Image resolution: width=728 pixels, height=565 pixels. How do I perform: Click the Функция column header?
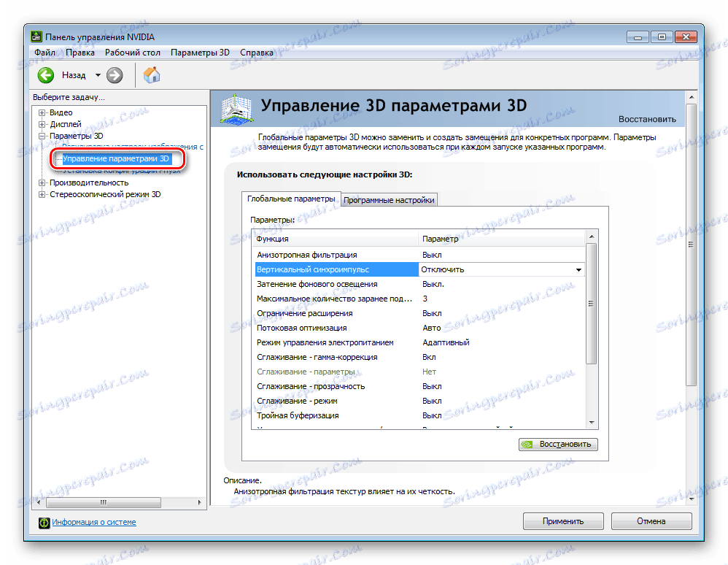click(336, 239)
